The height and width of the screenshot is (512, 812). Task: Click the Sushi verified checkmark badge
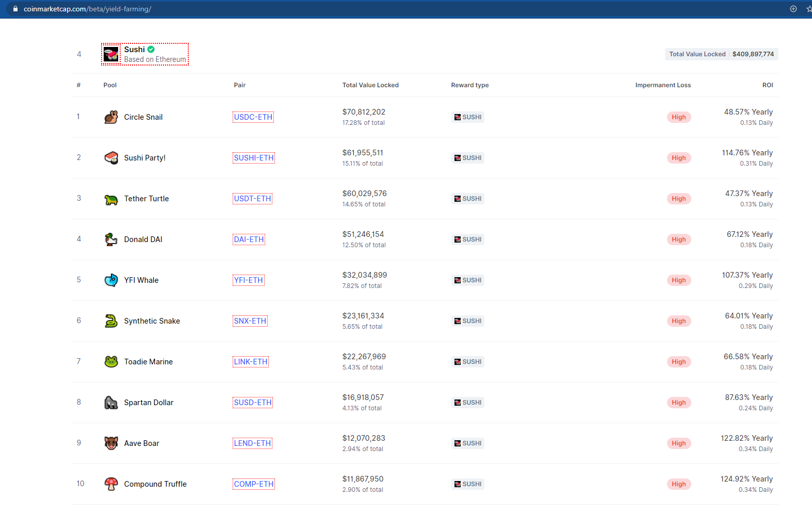pyautogui.click(x=151, y=50)
